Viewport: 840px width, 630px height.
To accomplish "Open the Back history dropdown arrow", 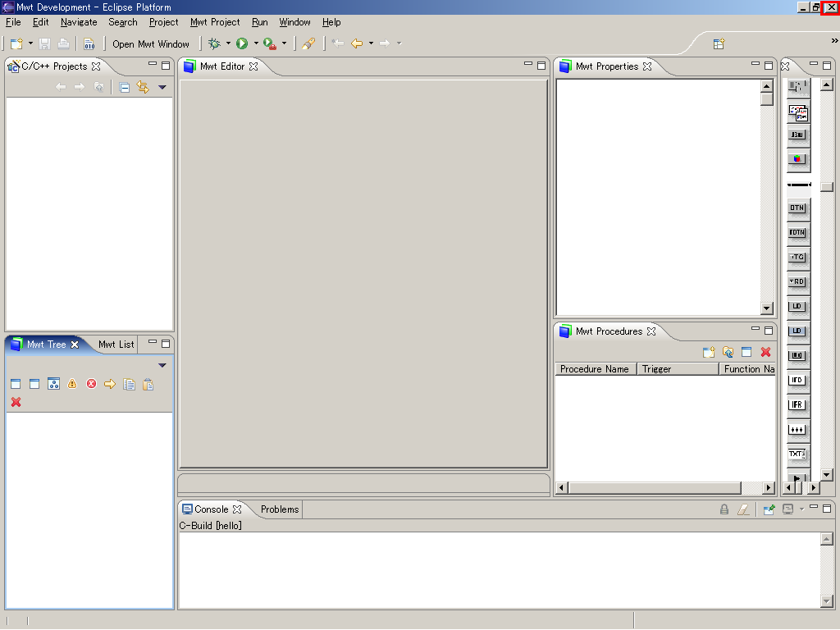I will coord(371,43).
